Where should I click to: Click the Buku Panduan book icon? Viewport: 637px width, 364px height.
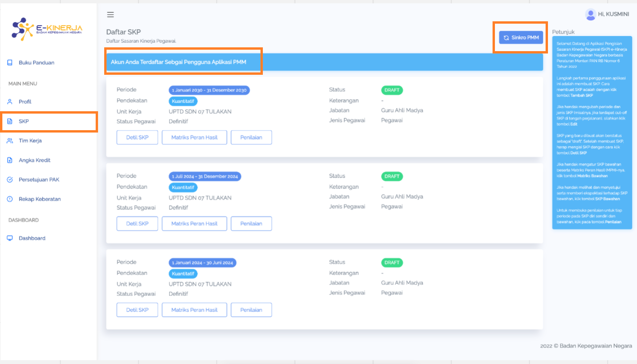[x=10, y=62]
